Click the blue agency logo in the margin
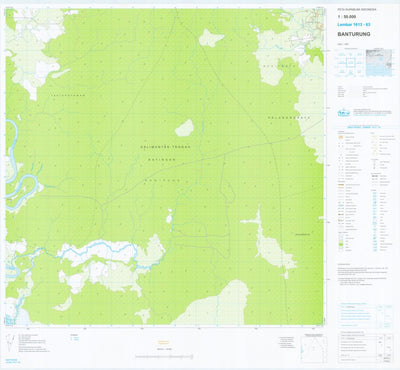This screenshot has width=400, height=370. click(x=344, y=113)
